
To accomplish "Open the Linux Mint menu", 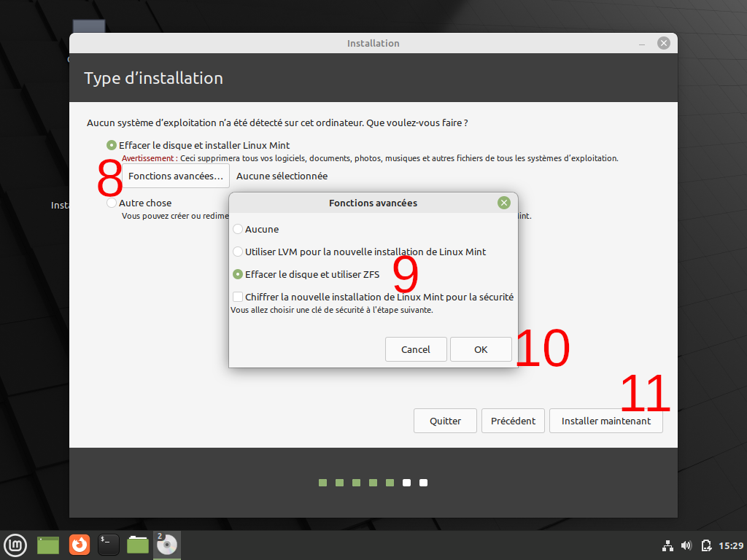I will coord(15,545).
